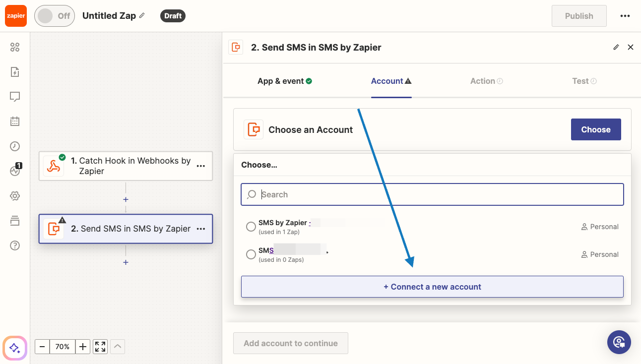Zoom in the canvas with plus button
Viewport: 641px width, 364px height.
click(83, 347)
